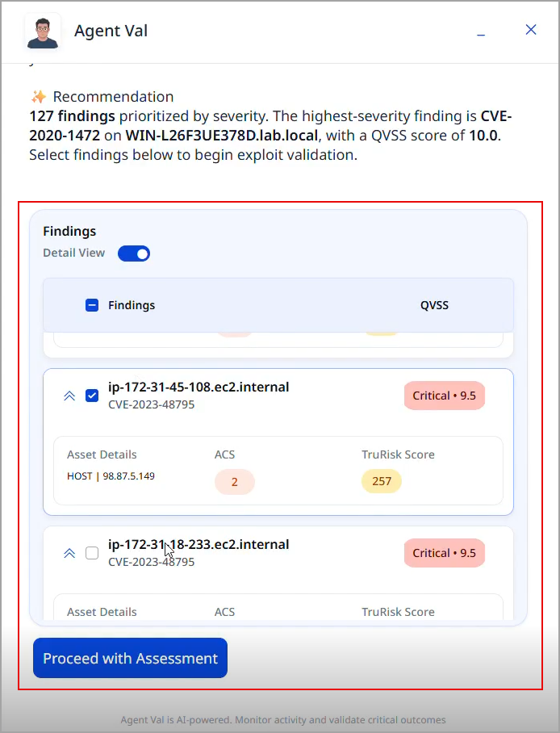Check the ip-172-31-18-233.ec2.internal finding checkbox
Screen dimensions: 560x733
click(x=92, y=553)
